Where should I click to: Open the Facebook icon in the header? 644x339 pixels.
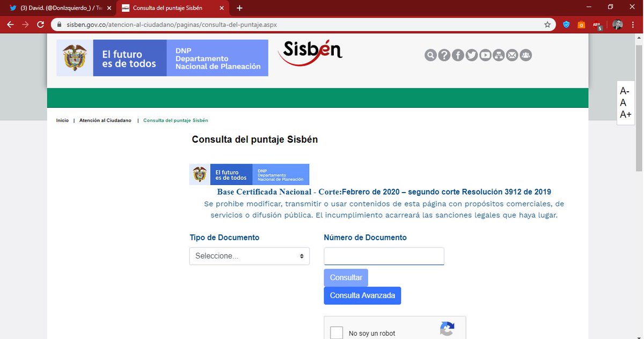click(458, 55)
